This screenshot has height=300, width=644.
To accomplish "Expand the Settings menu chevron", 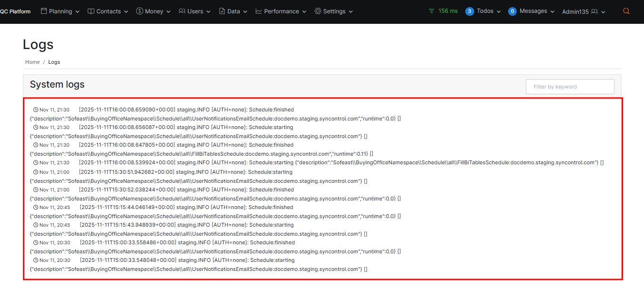I will [351, 11].
